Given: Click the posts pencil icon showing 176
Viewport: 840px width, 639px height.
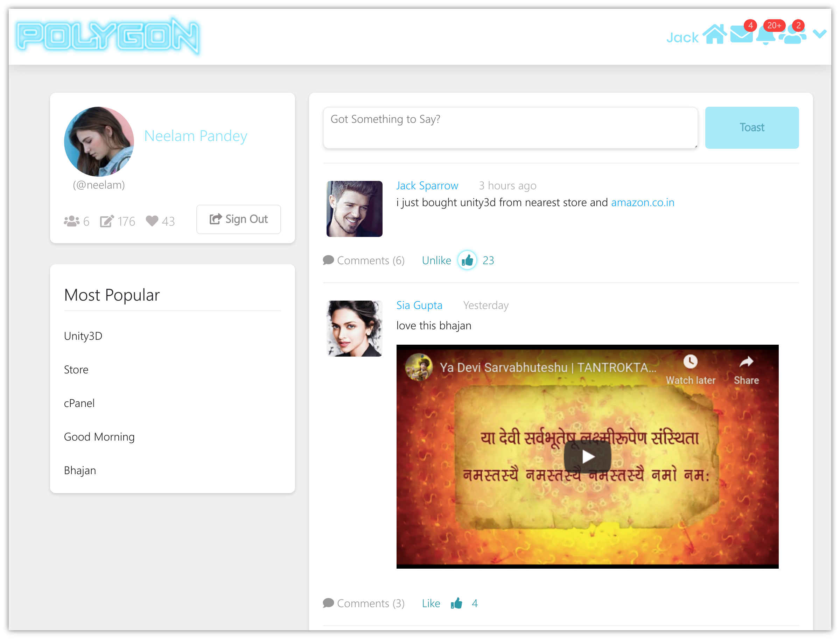Looking at the screenshot, I should [x=107, y=222].
